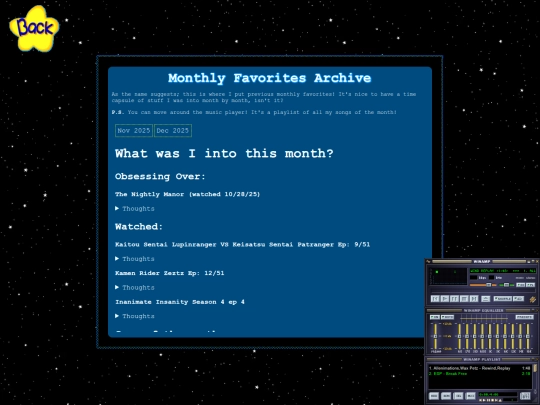Viewport: 540px width, 405px height.
Task: Expand Thoughts under Kamen Rider Zeztz
Action: 135,287
